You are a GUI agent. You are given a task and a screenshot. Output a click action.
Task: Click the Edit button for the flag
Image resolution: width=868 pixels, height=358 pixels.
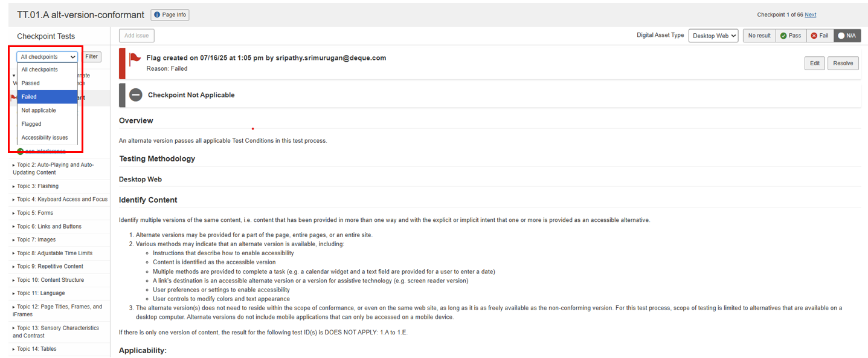click(814, 63)
